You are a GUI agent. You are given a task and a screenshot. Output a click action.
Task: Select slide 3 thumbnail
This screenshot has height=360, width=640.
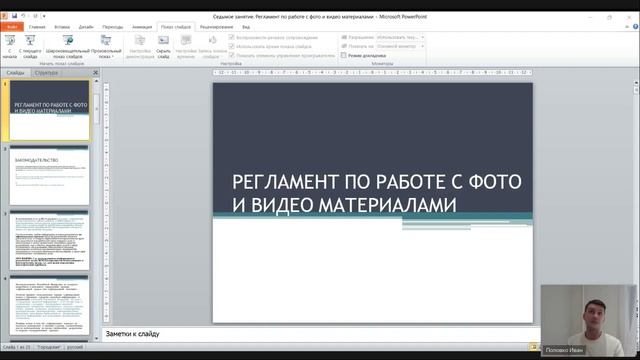(x=49, y=240)
